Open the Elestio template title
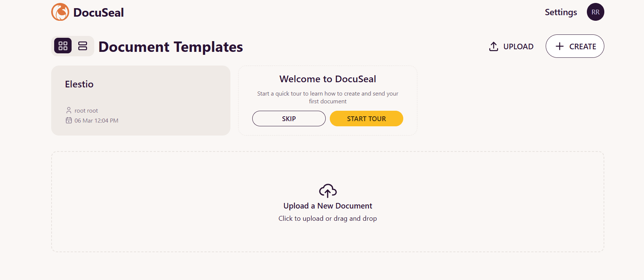The height and width of the screenshot is (280, 644). 79,84
